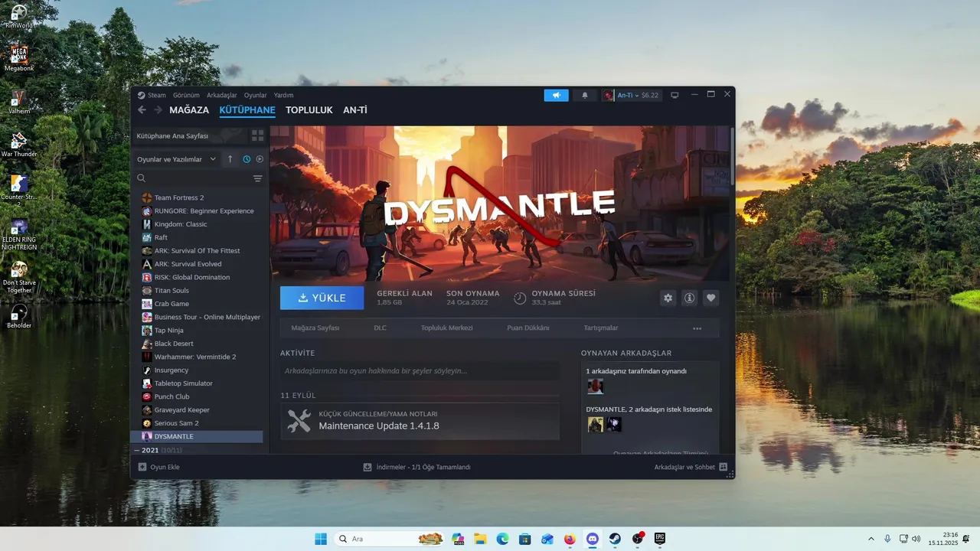This screenshot has height=551, width=980.
Task: Open the taskbar volume control
Action: [916, 539]
